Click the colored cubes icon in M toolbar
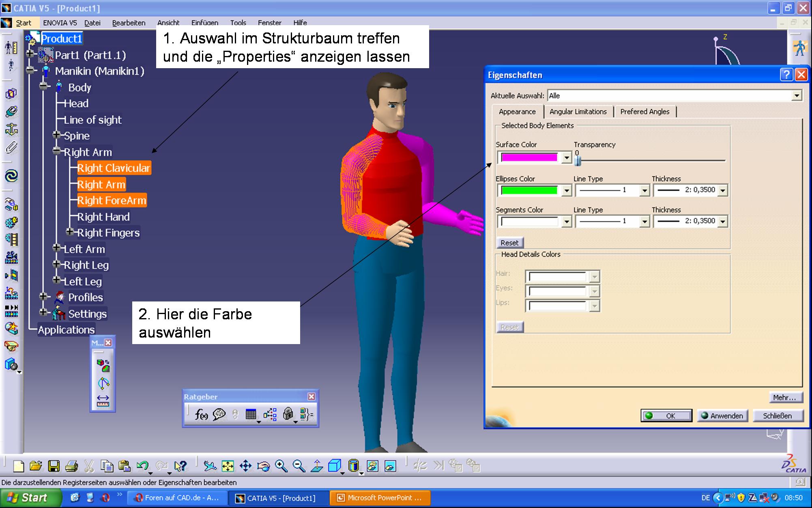Viewport: 812px width, 508px height. (x=103, y=366)
